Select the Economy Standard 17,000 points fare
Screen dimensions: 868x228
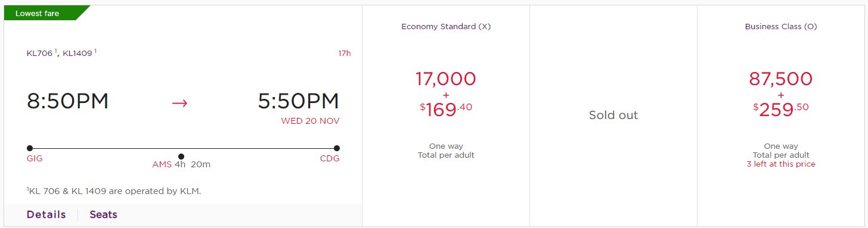tap(446, 116)
